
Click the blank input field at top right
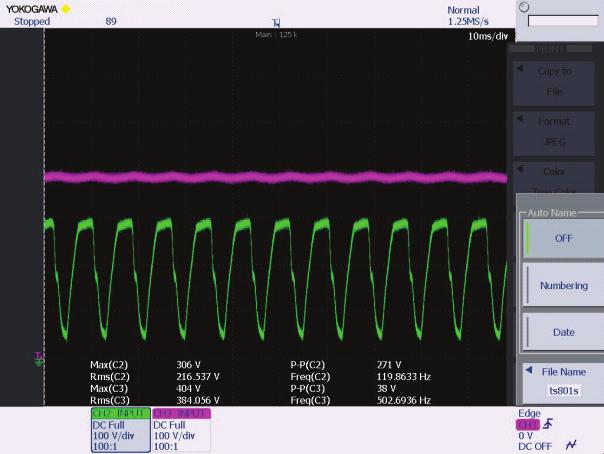[563, 21]
